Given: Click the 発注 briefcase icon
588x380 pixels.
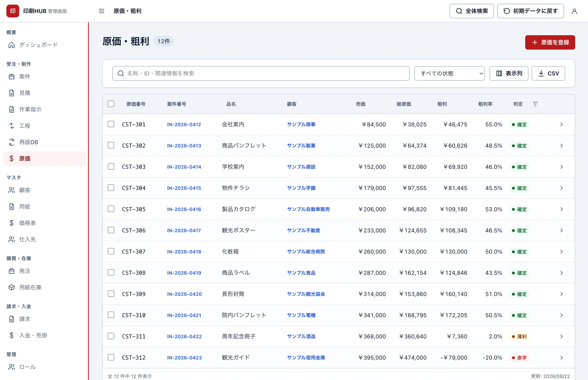Looking at the screenshot, I should 12,271.
